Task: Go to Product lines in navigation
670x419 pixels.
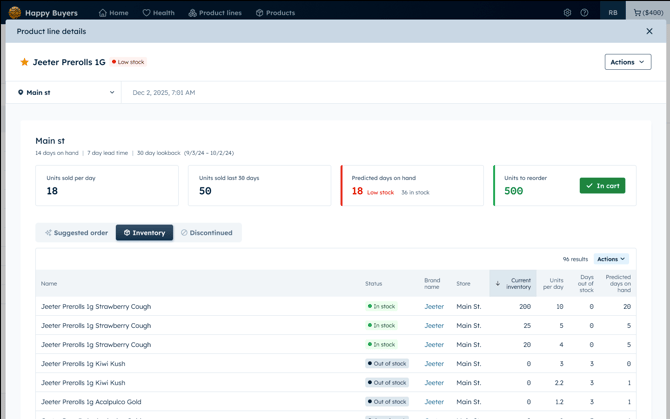Action: [x=215, y=13]
